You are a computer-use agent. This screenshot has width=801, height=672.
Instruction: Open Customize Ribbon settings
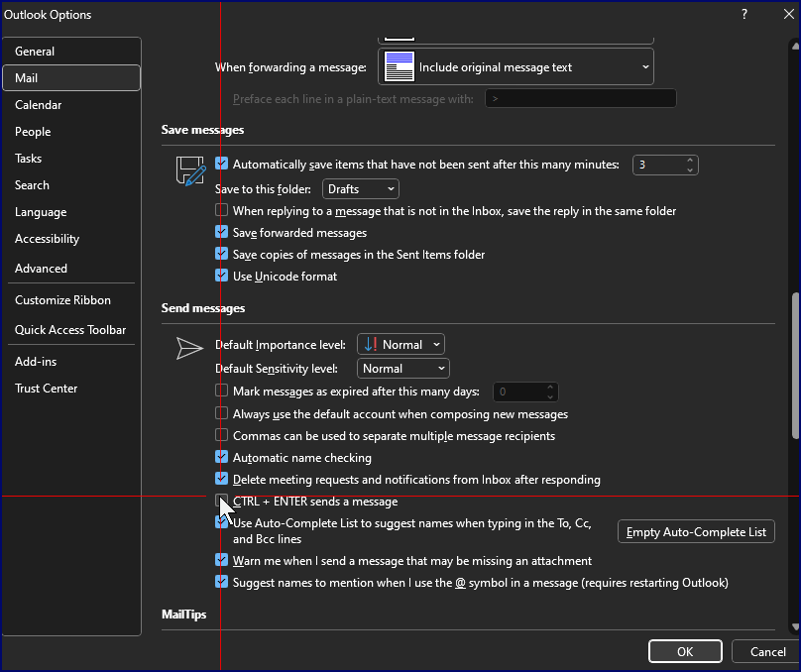pos(71,299)
